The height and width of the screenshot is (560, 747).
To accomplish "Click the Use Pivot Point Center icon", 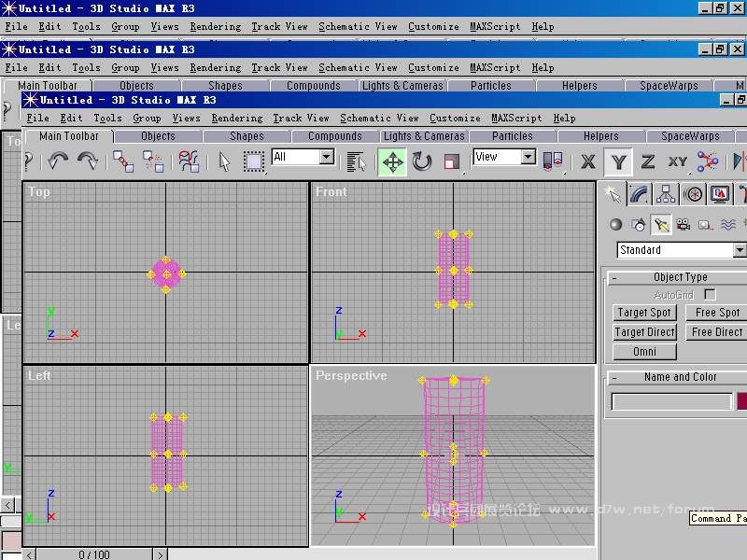I will click(553, 161).
